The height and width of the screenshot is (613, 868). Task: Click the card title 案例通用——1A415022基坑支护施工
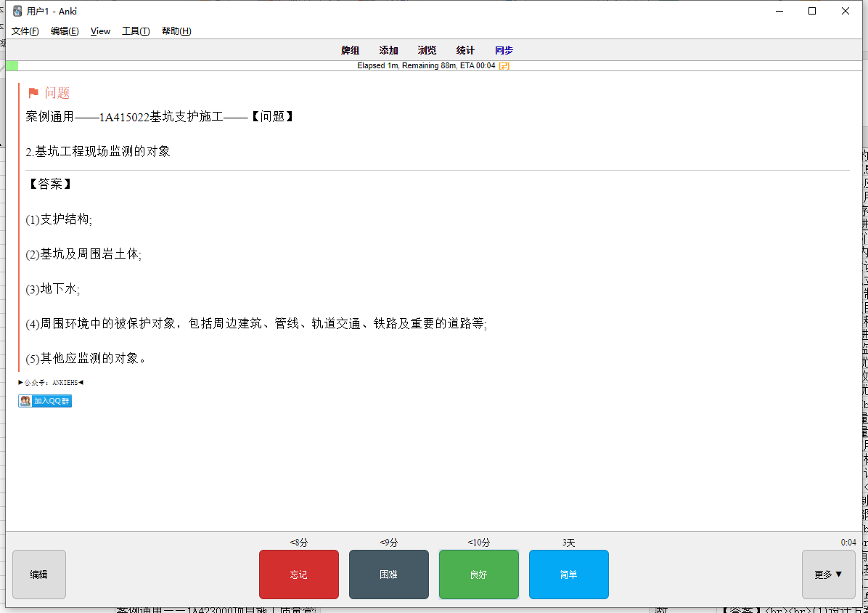[x=160, y=117]
